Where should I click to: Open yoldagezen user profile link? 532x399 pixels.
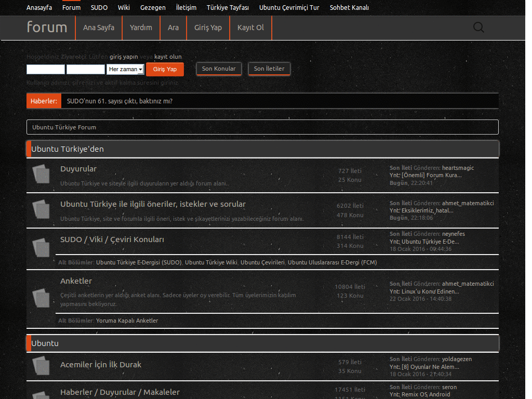pyautogui.click(x=457, y=359)
